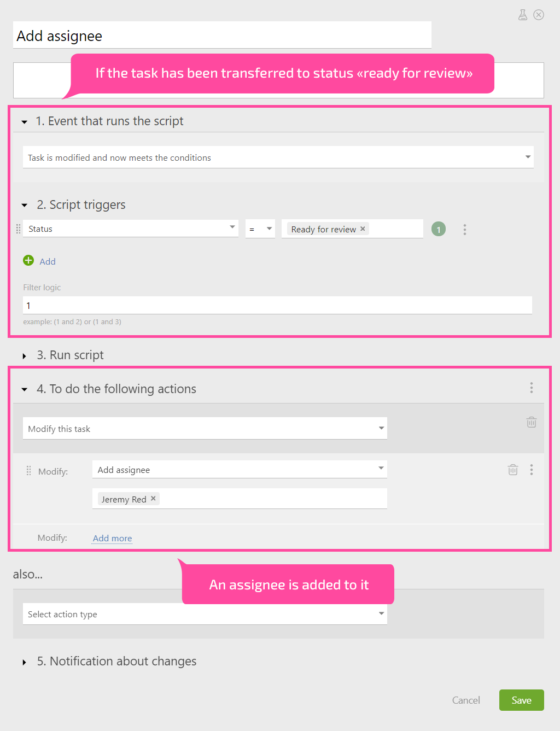Delete the Modify this task action
The image size is (560, 731).
[x=532, y=422]
